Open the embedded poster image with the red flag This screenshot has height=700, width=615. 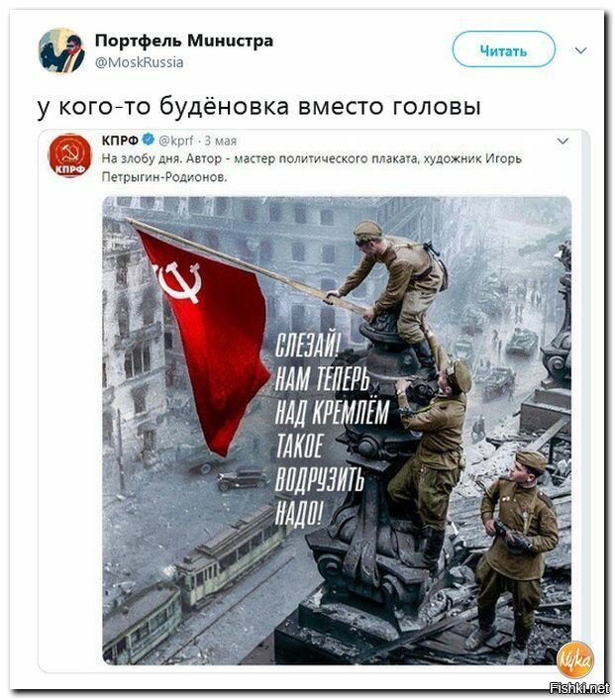pyautogui.click(x=337, y=431)
